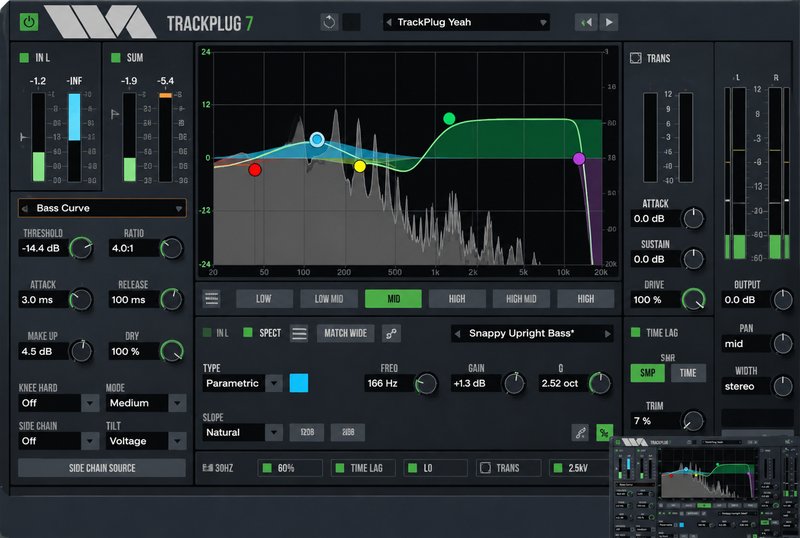Click the MATCH WIDE button
Viewport: 800px width, 538px height.
[x=345, y=333]
